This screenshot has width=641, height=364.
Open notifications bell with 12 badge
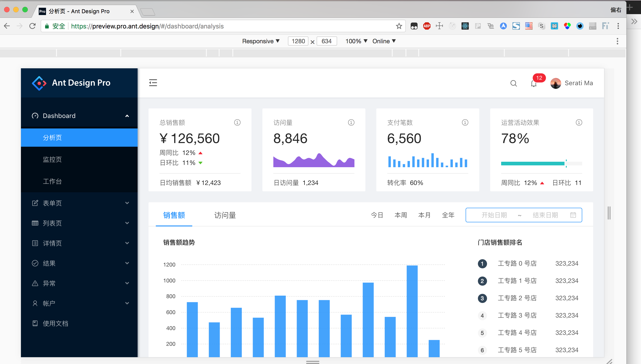pyautogui.click(x=533, y=84)
